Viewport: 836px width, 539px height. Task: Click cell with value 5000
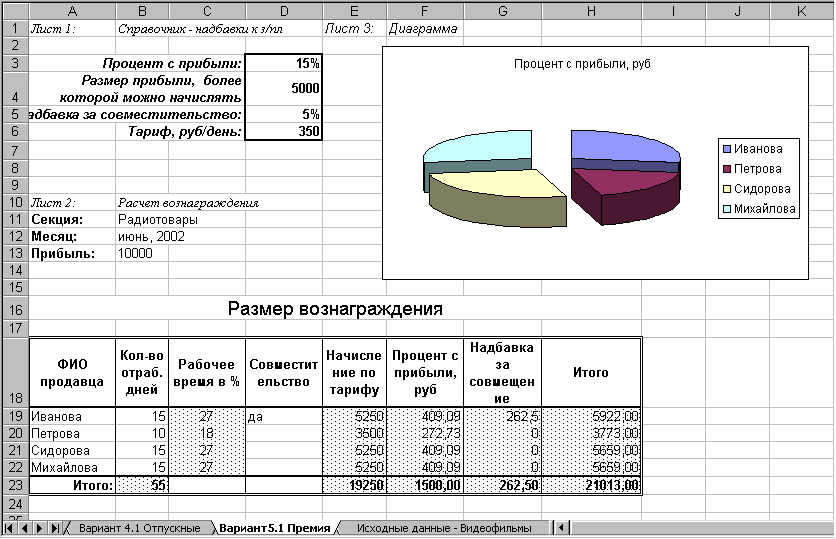pyautogui.click(x=284, y=89)
